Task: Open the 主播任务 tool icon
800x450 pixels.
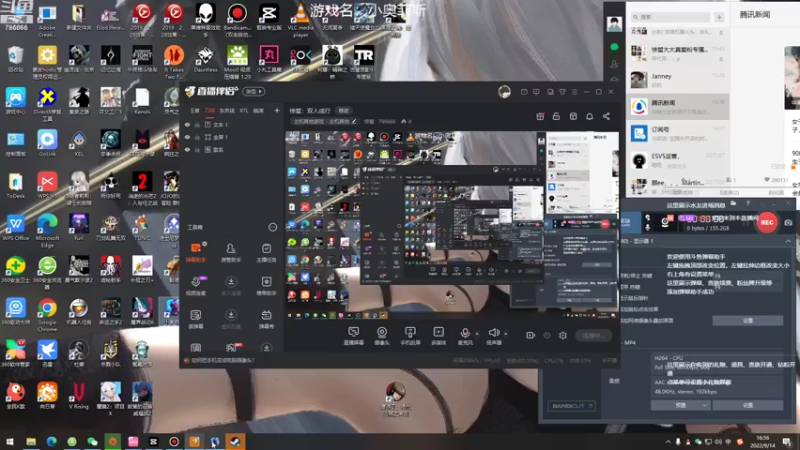Action: pyautogui.click(x=266, y=252)
